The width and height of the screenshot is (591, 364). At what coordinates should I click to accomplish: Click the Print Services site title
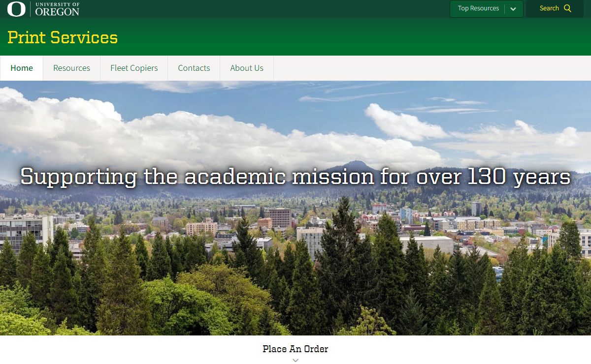pos(63,37)
